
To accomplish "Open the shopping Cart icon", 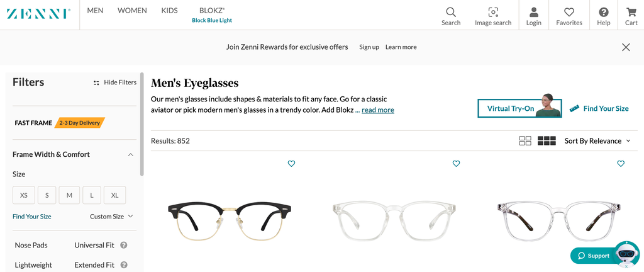I will [631, 13].
